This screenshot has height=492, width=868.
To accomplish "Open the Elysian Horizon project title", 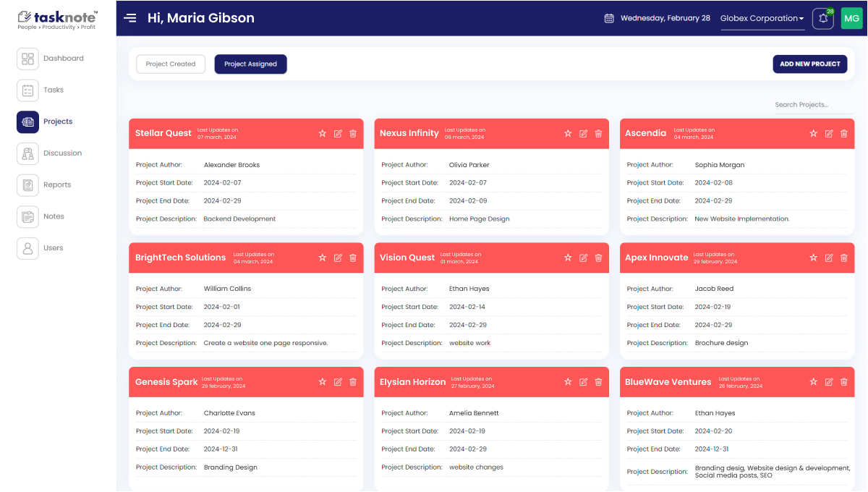I will coord(413,382).
